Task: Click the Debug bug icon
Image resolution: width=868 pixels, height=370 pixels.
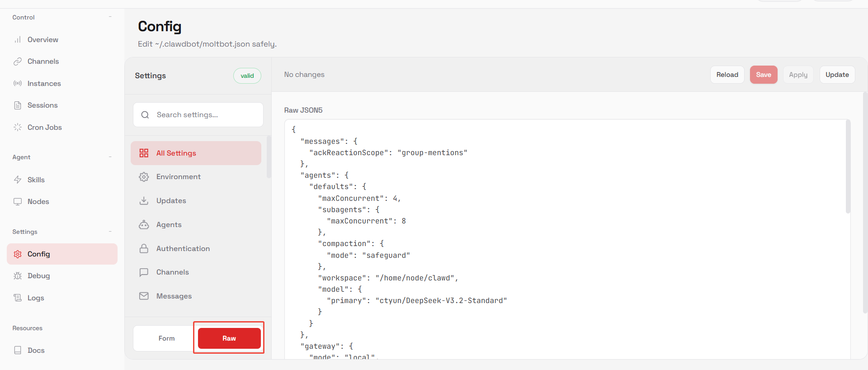Action: tap(18, 276)
